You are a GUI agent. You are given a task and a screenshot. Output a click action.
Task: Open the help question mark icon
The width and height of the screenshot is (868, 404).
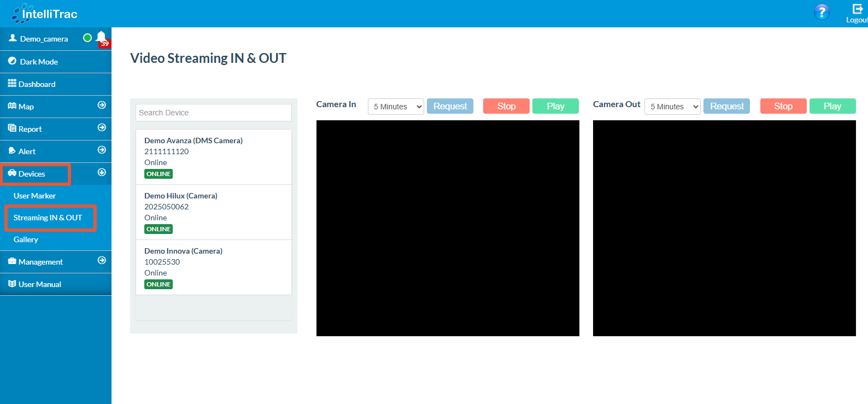(822, 12)
